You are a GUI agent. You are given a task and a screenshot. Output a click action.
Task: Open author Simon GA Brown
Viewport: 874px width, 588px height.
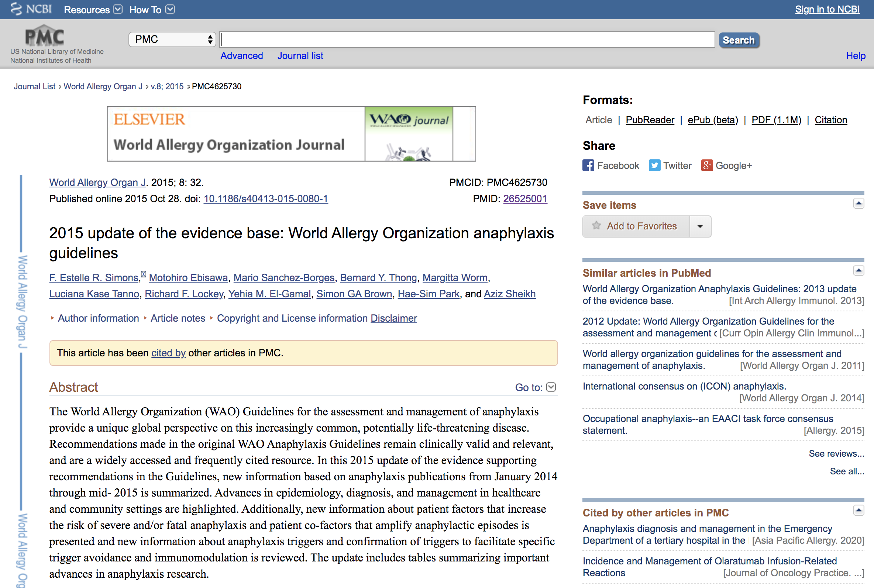click(354, 294)
